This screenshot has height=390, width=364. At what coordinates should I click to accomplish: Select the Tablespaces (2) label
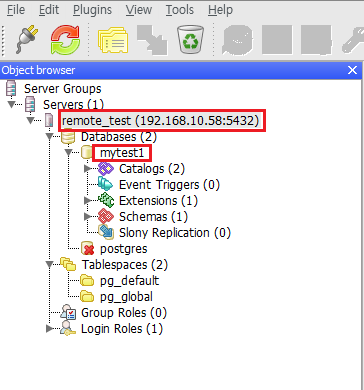coord(125,265)
